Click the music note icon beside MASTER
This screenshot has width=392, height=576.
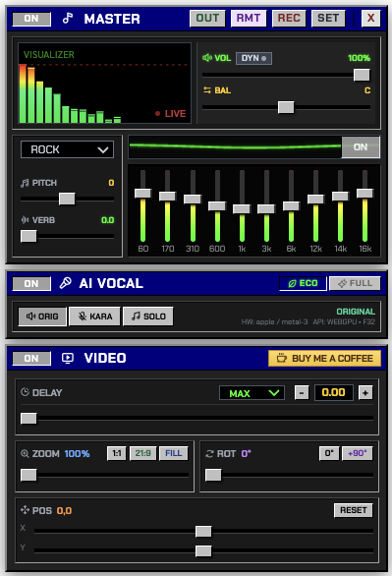pos(68,18)
